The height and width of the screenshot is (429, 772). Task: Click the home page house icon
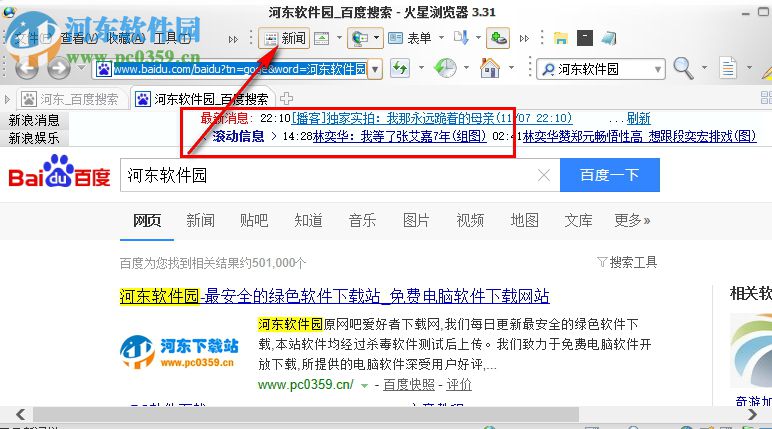coord(490,68)
